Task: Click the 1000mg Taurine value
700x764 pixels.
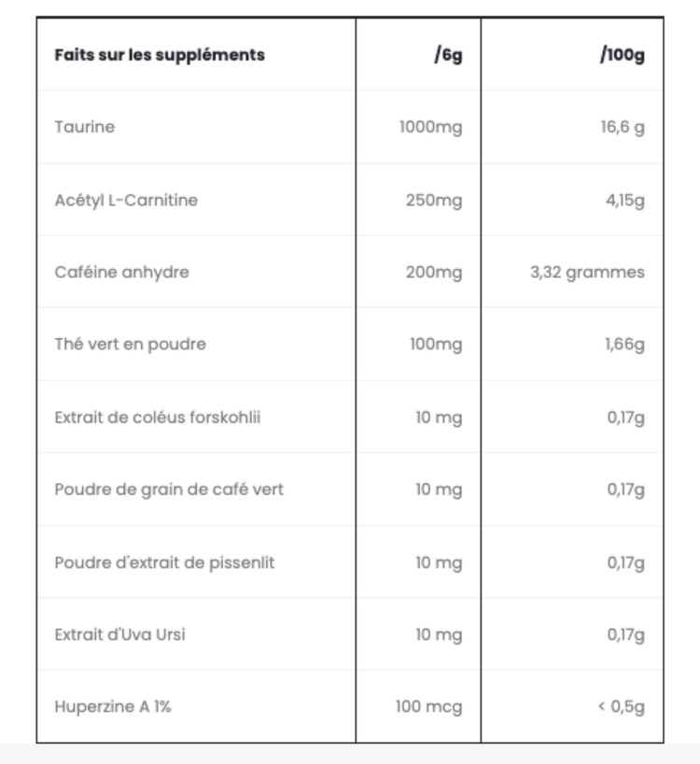Action: click(x=431, y=127)
